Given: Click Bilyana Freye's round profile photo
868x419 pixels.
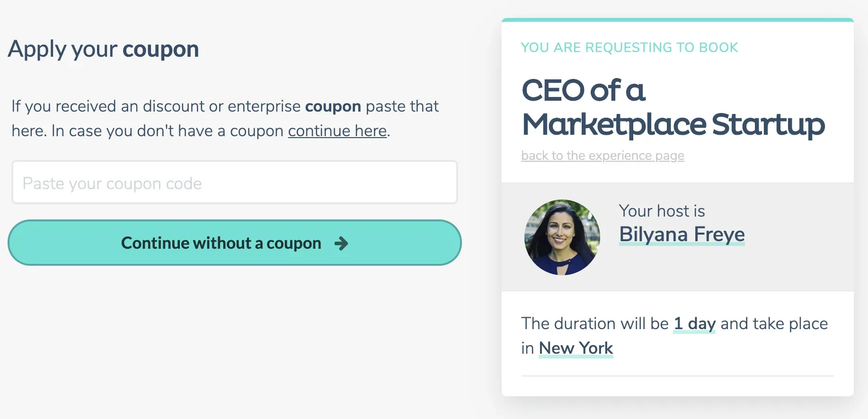Looking at the screenshot, I should pos(562,237).
